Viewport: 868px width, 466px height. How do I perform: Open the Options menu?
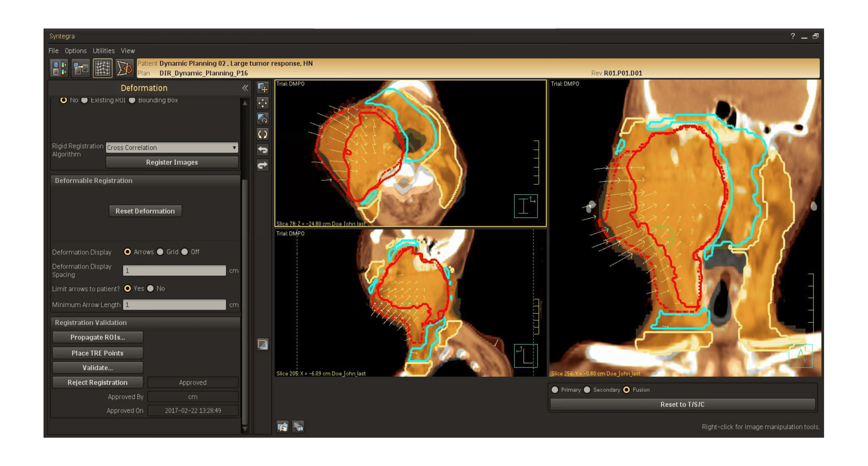coord(76,51)
